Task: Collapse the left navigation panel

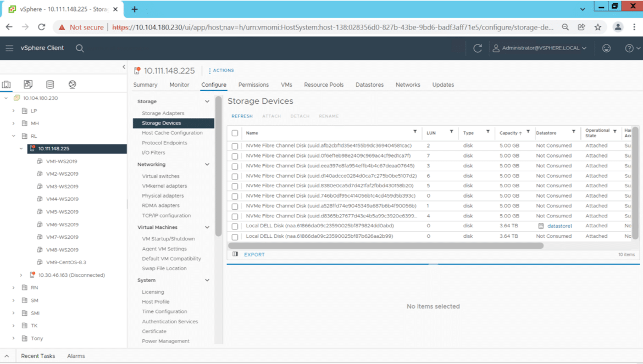Action: pos(124,67)
